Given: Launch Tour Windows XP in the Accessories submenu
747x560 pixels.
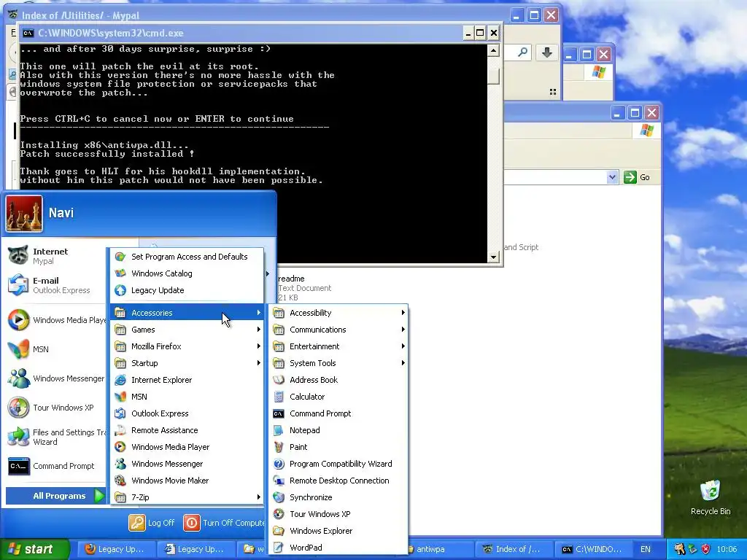Looking at the screenshot, I should pos(338,514).
